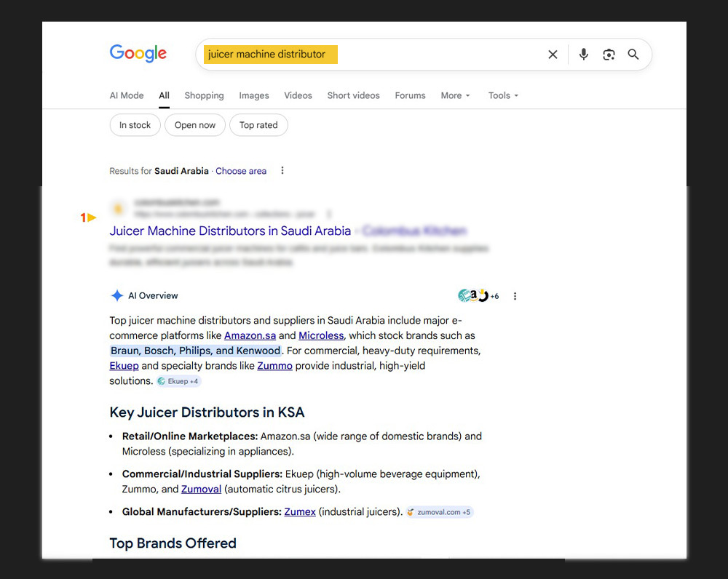Click the magnifying glass search icon

point(633,55)
